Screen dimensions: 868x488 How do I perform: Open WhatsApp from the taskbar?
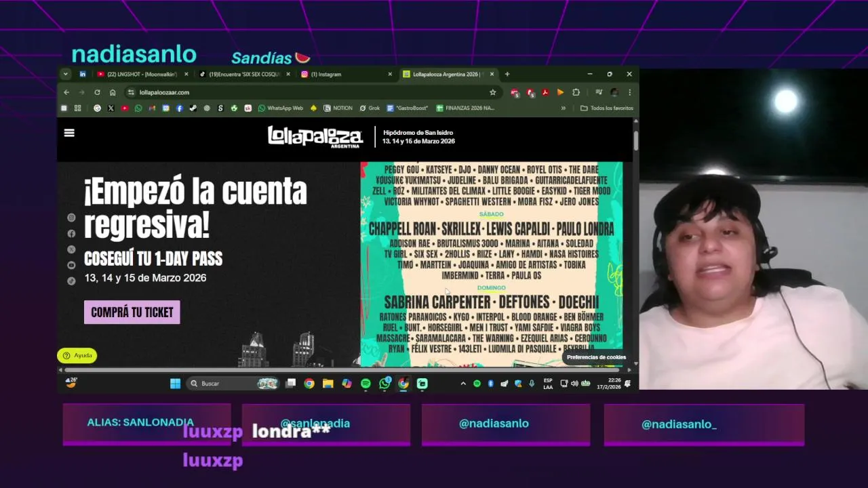(384, 384)
